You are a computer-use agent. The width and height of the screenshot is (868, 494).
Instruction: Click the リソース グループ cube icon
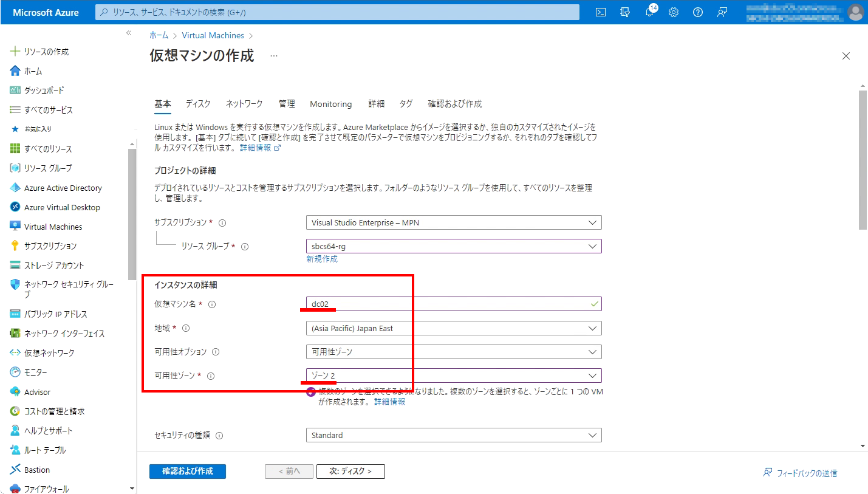(15, 168)
